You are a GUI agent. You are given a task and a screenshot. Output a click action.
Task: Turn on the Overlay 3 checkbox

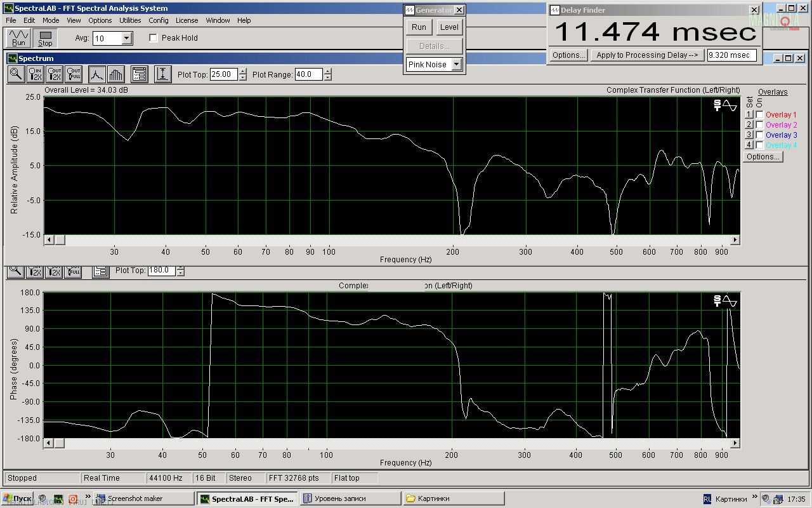759,135
